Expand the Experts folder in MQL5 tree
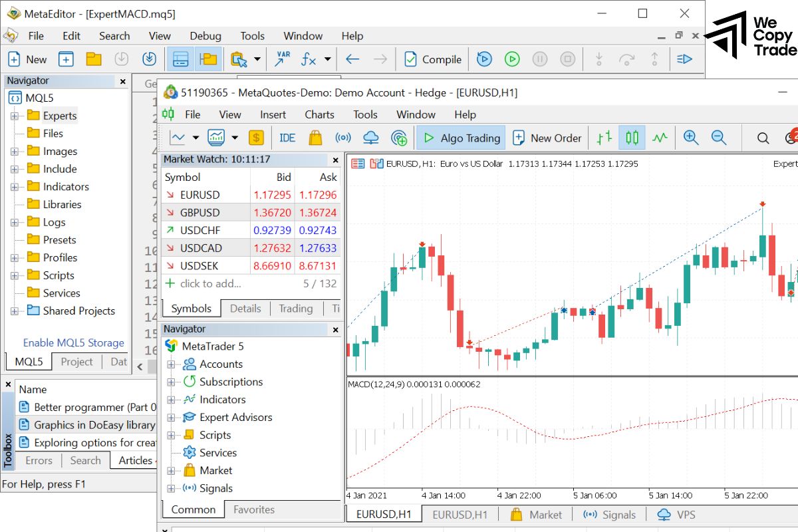Viewport: 798px width, 532px height. [x=15, y=116]
